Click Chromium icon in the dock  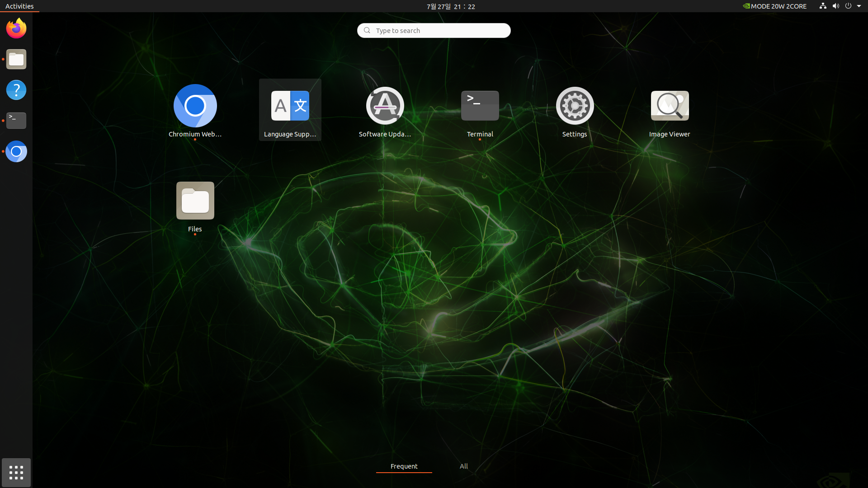pos(16,151)
